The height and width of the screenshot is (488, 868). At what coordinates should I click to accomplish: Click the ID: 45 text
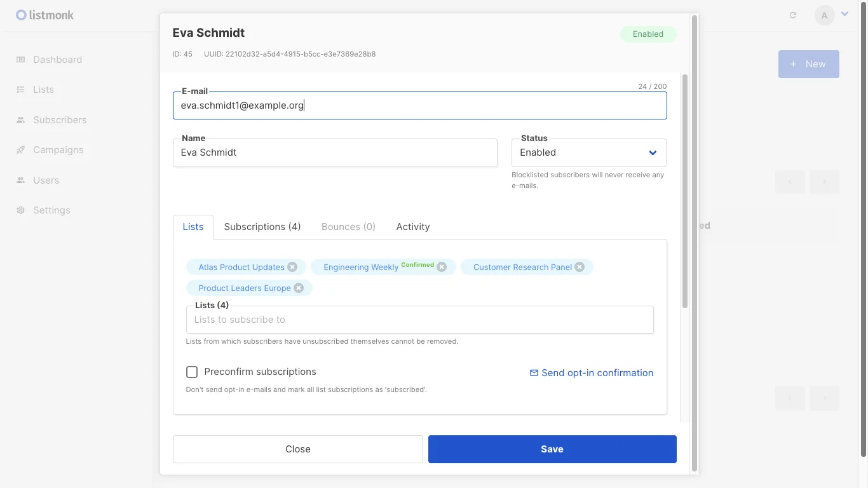[x=182, y=54]
